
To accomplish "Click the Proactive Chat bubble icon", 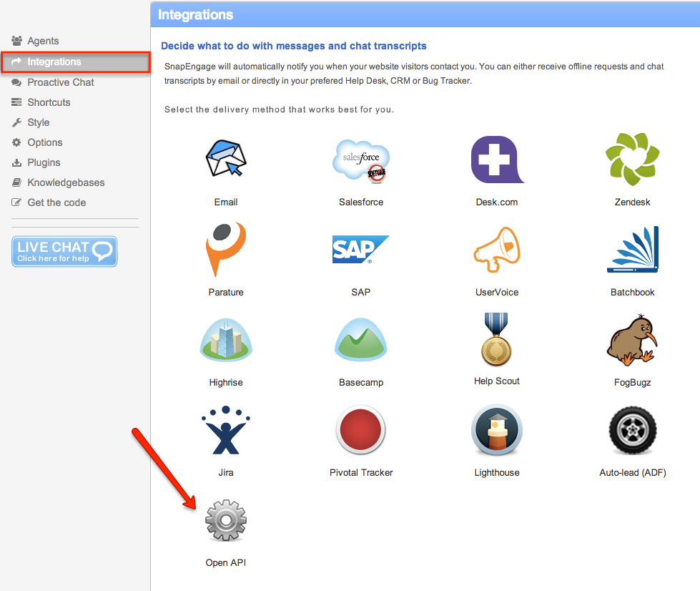I will 16,82.
